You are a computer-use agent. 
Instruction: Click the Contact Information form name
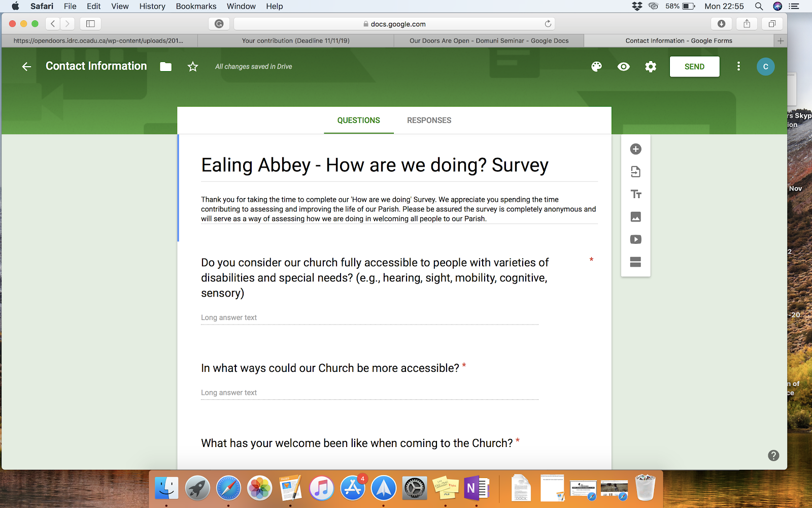pos(96,66)
